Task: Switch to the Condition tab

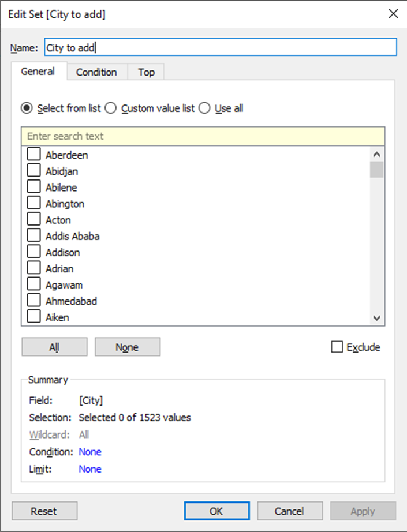Action: pyautogui.click(x=97, y=72)
